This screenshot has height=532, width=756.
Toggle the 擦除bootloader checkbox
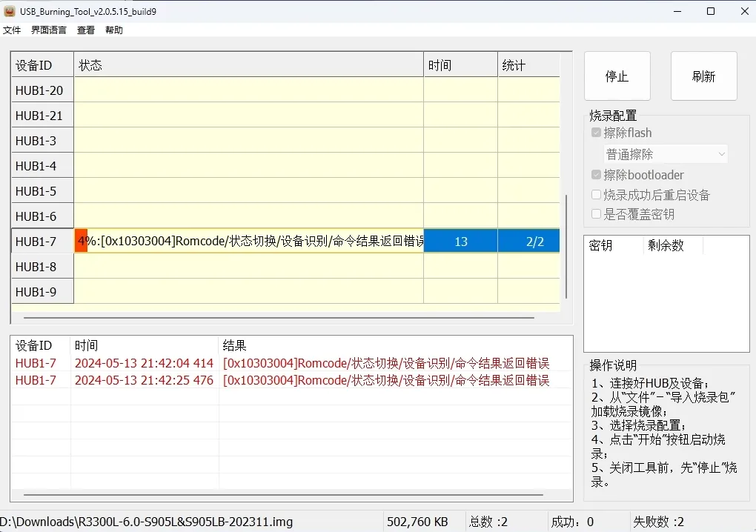[597, 176]
